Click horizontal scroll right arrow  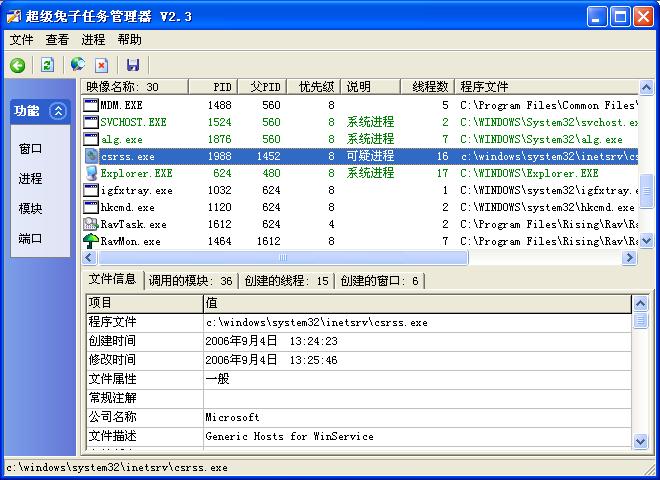(629, 257)
